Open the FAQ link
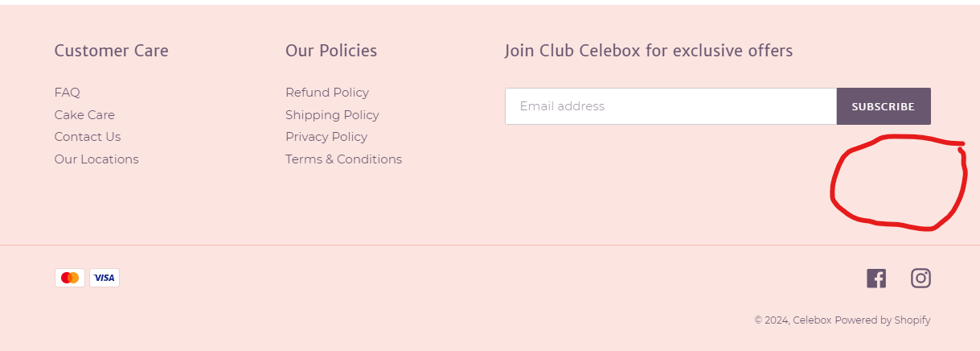The width and height of the screenshot is (980, 351). 68,93
